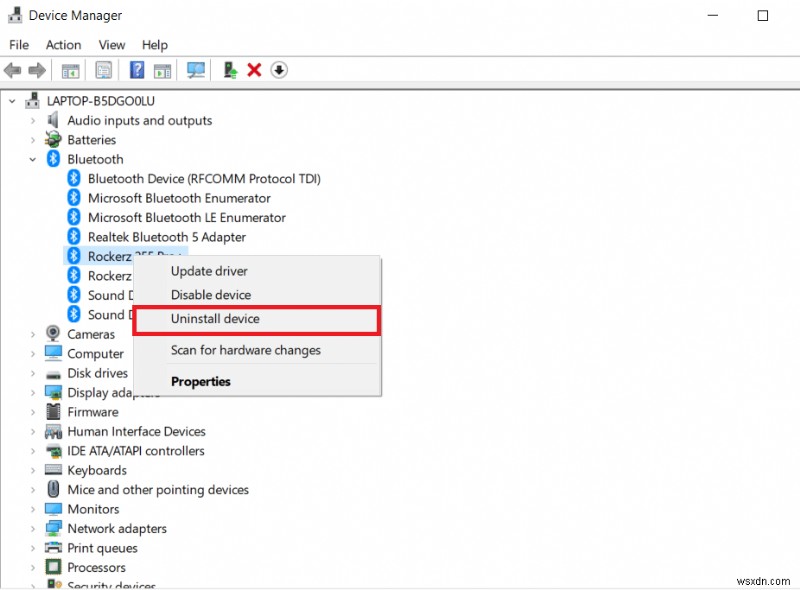Viewport: 800px width, 590px height.
Task: Collapse the Bluetooth category
Action: pyautogui.click(x=31, y=158)
